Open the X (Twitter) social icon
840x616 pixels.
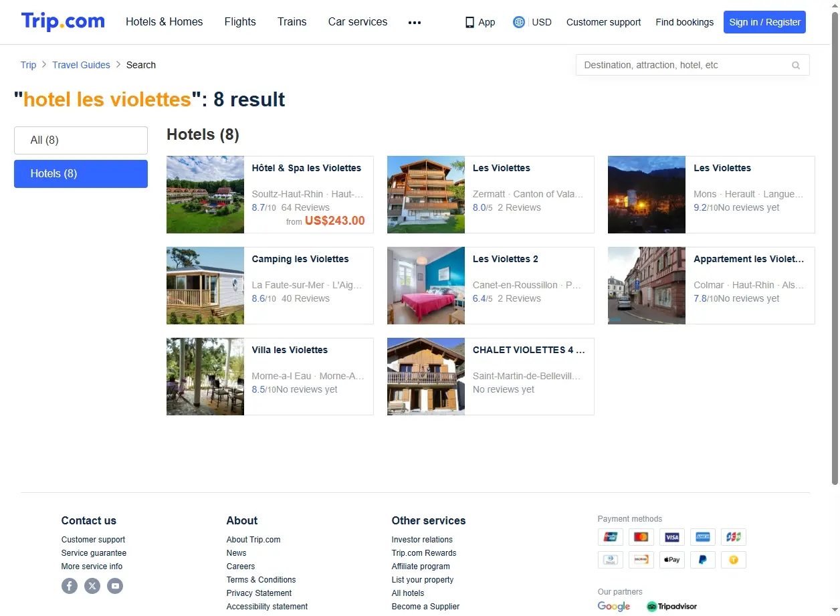tap(92, 586)
